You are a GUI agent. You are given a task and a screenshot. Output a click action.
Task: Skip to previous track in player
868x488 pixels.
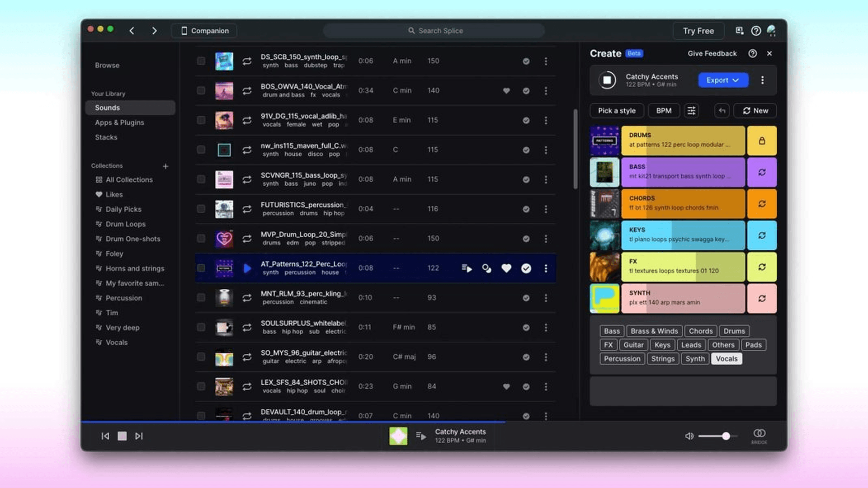coord(105,436)
